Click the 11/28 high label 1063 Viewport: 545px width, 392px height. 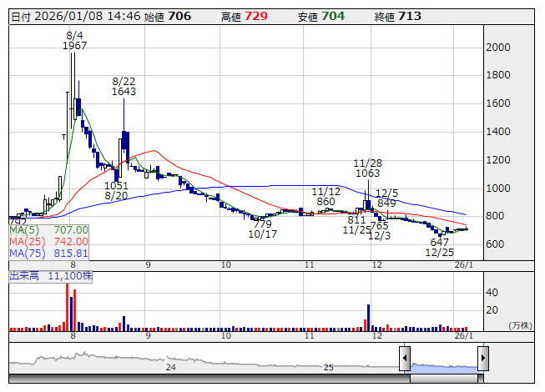367,173
